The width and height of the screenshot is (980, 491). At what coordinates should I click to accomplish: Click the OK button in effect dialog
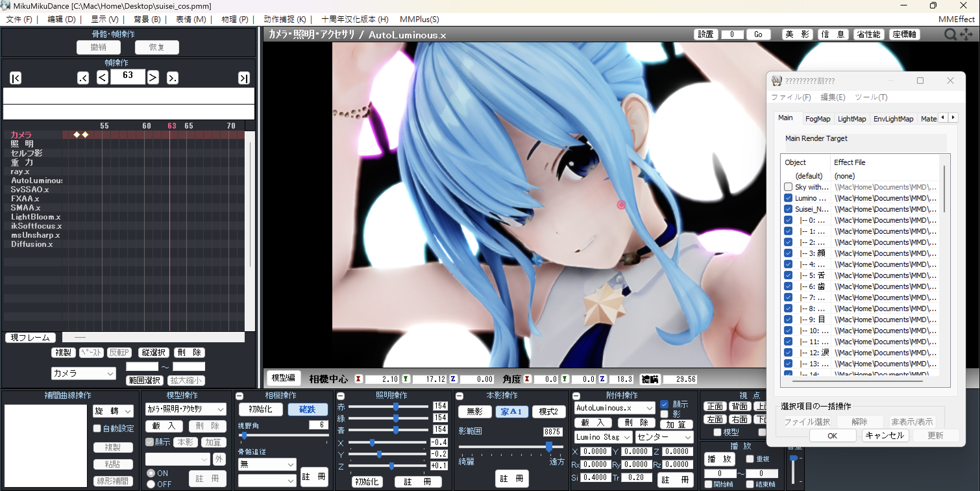coord(832,435)
